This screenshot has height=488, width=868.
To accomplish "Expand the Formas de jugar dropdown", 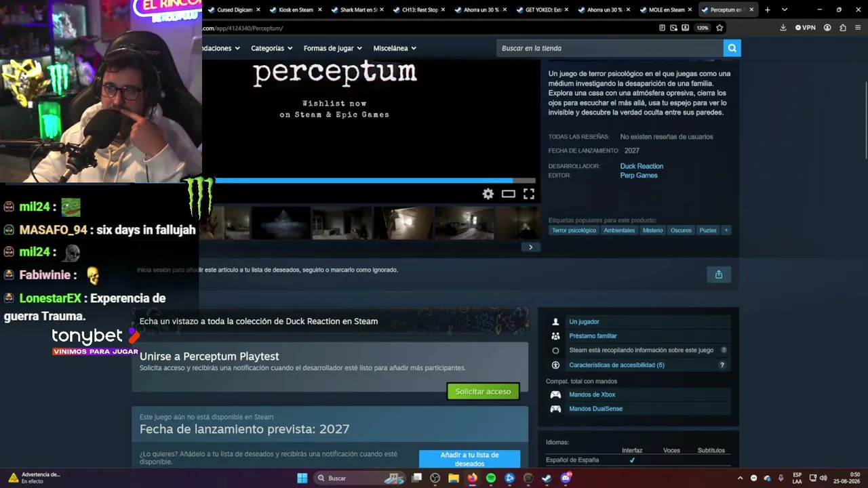I will 333,48.
